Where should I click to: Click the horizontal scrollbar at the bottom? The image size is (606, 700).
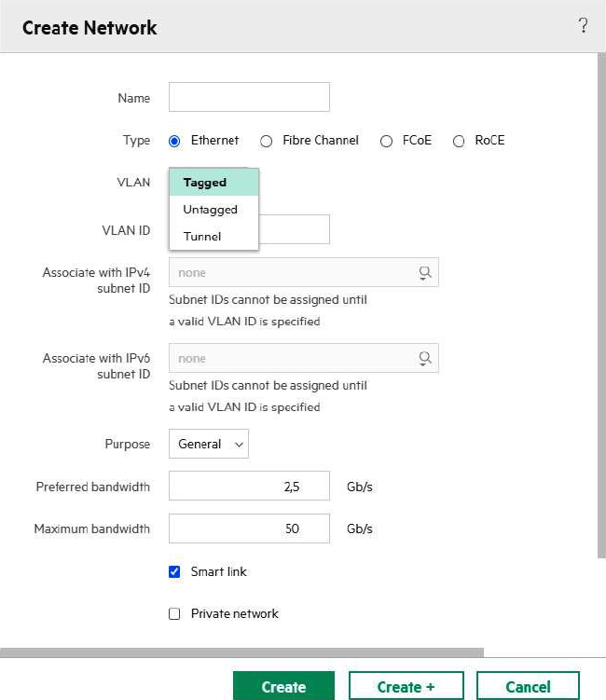[242, 652]
